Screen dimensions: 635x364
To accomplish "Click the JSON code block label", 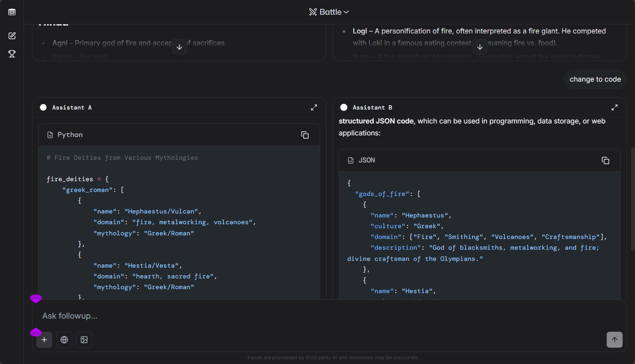I will point(367,160).
